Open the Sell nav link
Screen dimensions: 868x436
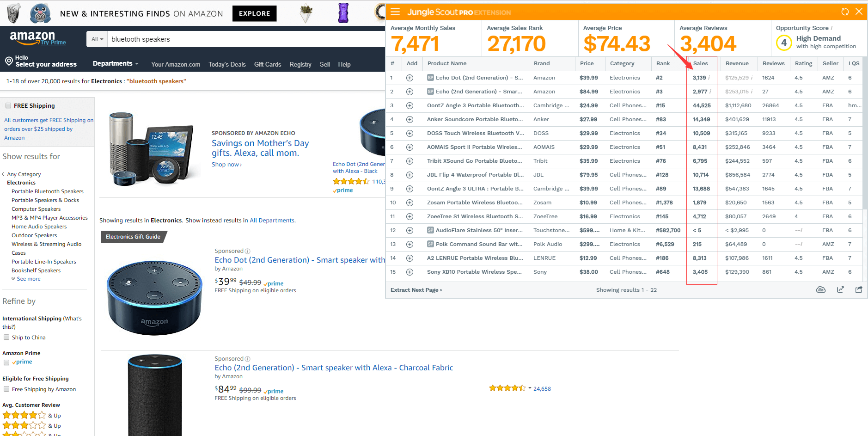click(325, 64)
